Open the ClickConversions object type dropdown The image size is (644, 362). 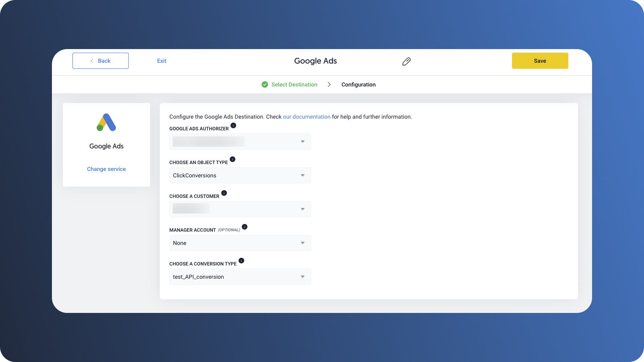pos(240,175)
